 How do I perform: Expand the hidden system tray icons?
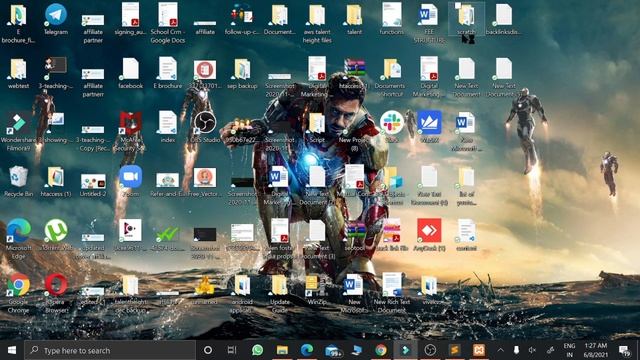[500, 350]
